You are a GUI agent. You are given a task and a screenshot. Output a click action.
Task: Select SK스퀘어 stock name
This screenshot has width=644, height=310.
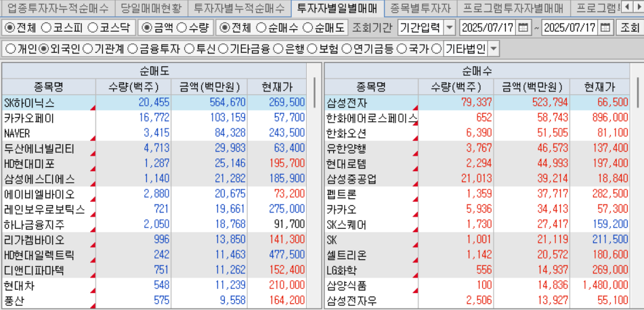[347, 225]
